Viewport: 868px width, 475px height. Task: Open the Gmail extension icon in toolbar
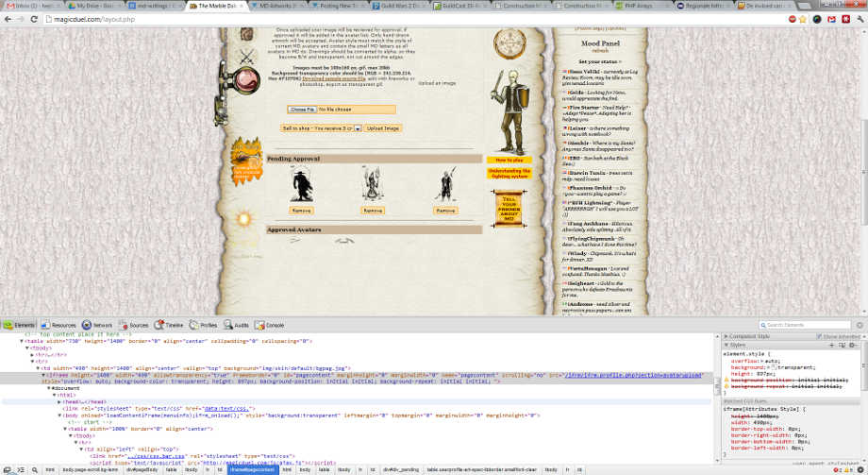831,19
